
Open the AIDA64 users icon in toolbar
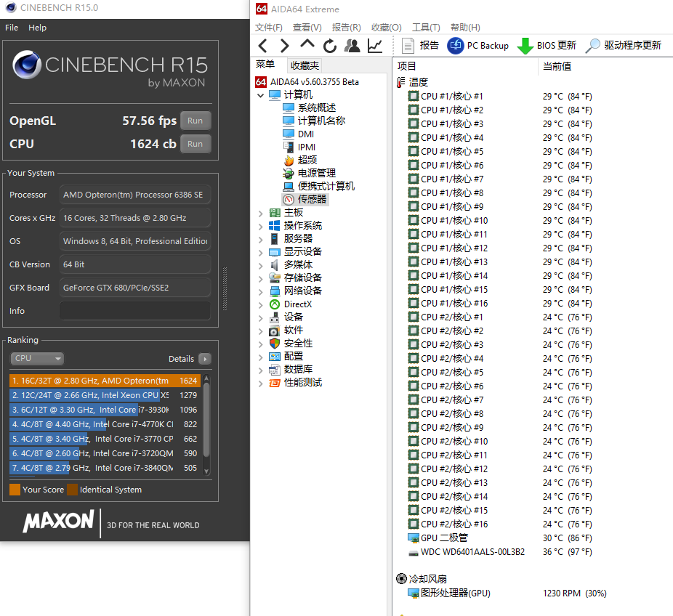pyautogui.click(x=352, y=46)
